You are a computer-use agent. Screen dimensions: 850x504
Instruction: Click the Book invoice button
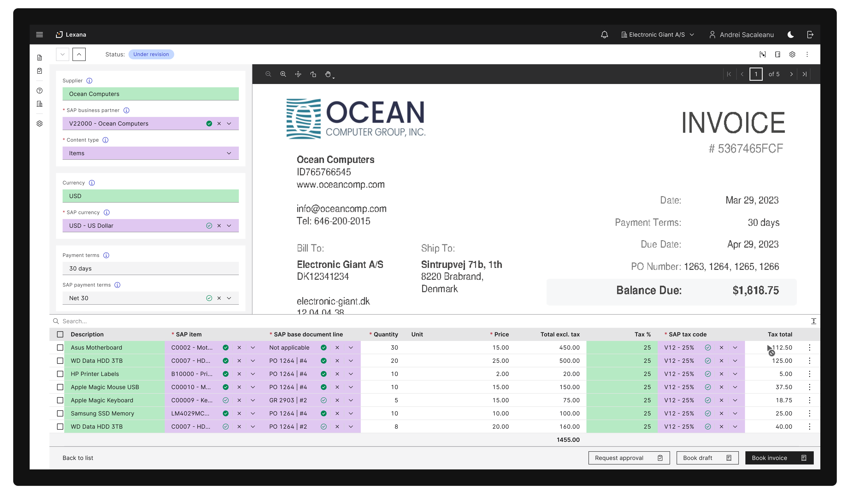pos(779,458)
